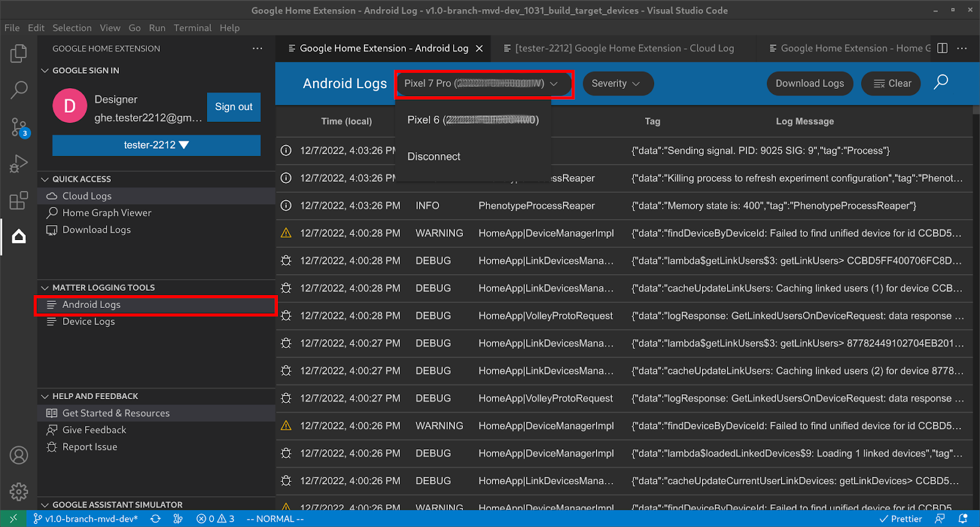Collapse the Quick Access section

point(45,179)
